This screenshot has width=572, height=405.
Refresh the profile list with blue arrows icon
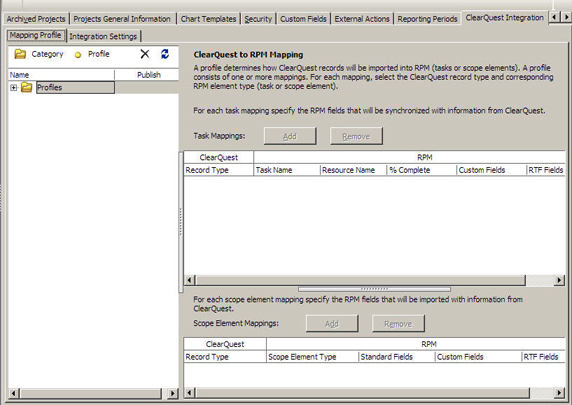(165, 54)
